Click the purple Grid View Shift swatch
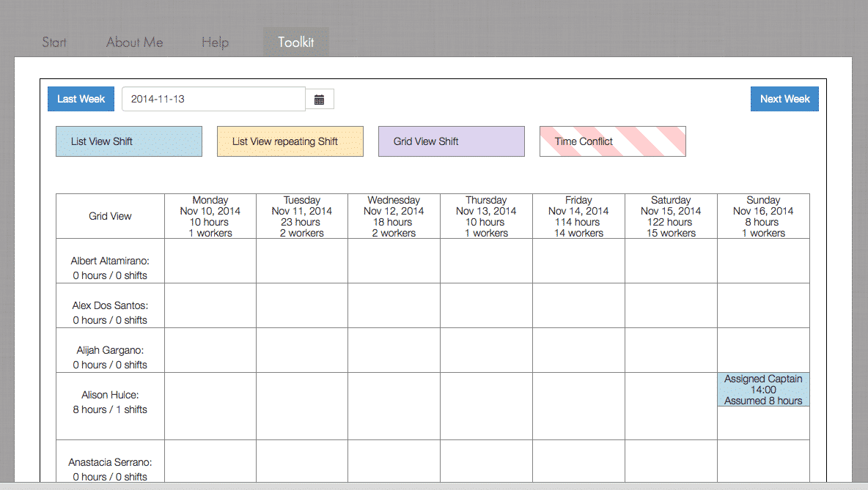This screenshot has width=868, height=490. tap(452, 141)
